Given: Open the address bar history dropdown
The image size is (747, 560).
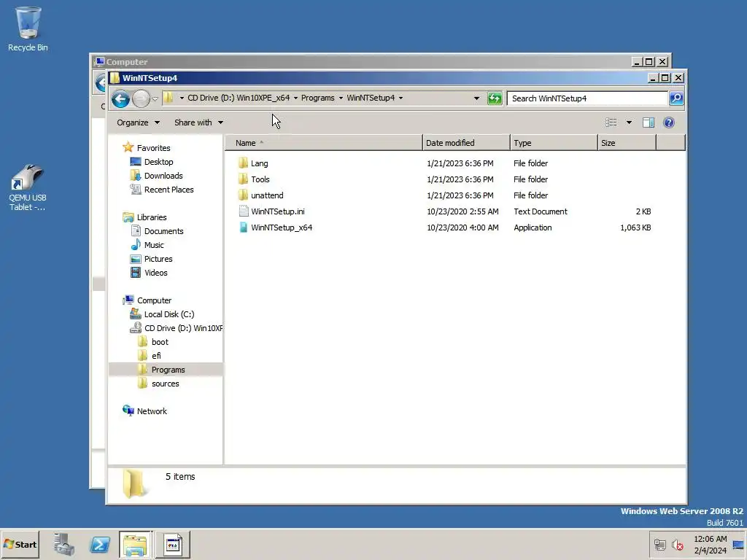Looking at the screenshot, I should pyautogui.click(x=476, y=98).
